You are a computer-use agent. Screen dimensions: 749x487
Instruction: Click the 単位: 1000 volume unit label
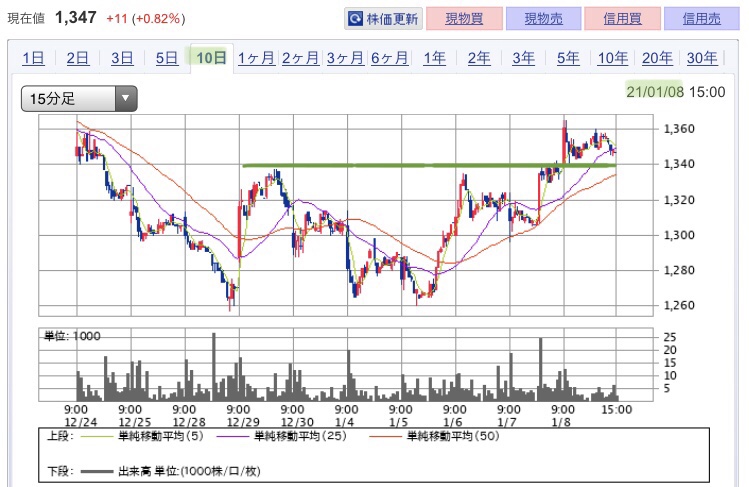(72, 336)
